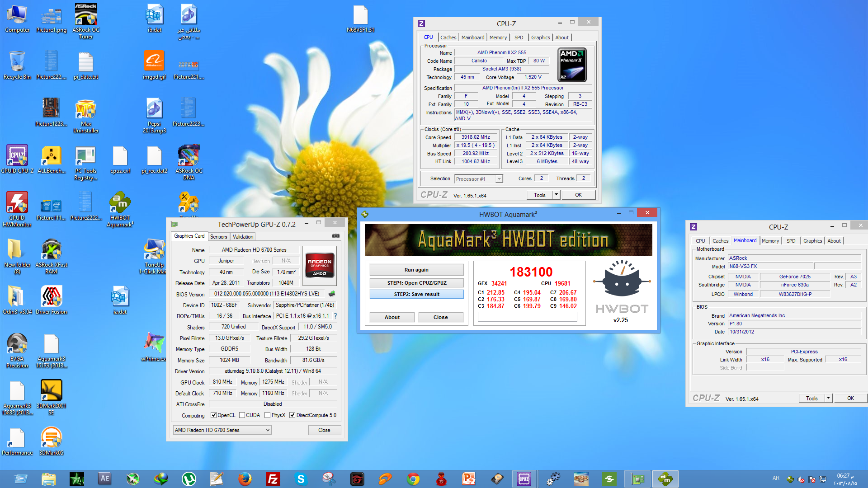Toggle OpenCL checkbox in GPU-Z
The height and width of the screenshot is (488, 868).
click(213, 415)
